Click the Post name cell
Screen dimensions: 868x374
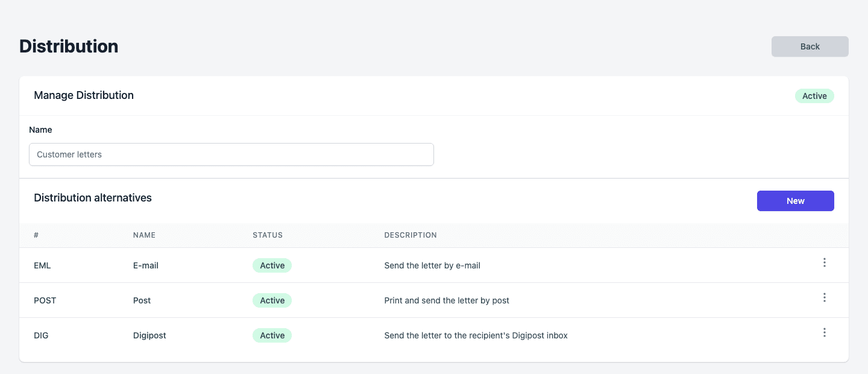coord(142,300)
